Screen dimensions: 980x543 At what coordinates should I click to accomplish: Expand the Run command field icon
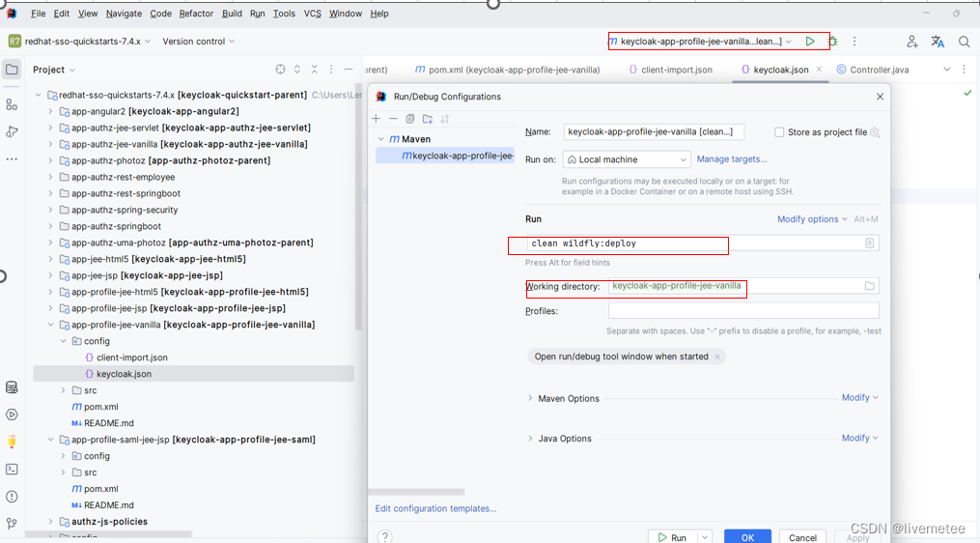pyautogui.click(x=869, y=243)
